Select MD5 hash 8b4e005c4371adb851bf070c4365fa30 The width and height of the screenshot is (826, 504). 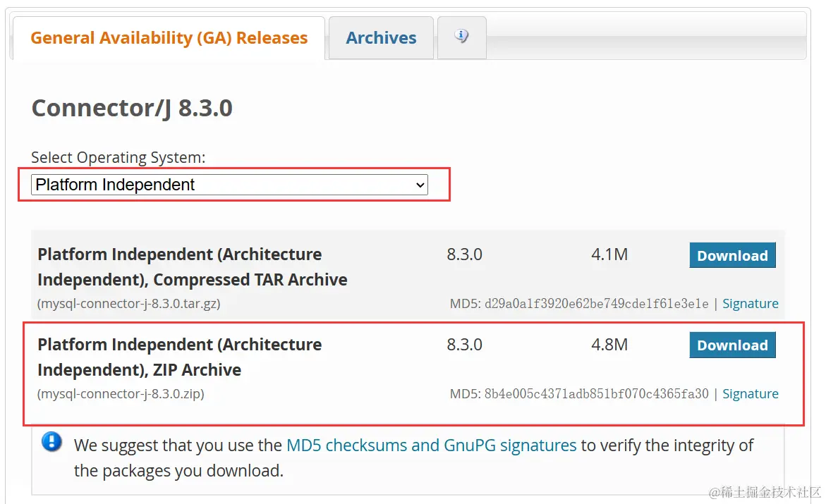click(596, 394)
